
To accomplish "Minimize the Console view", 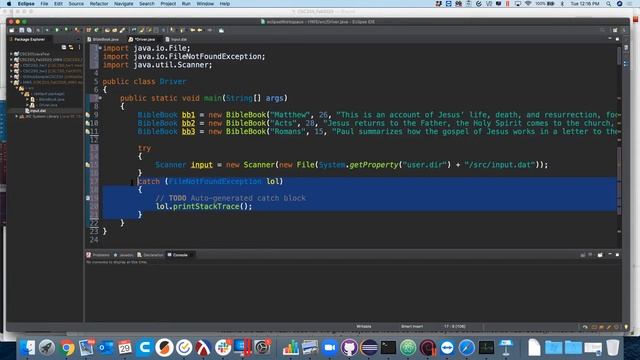I will [610, 255].
